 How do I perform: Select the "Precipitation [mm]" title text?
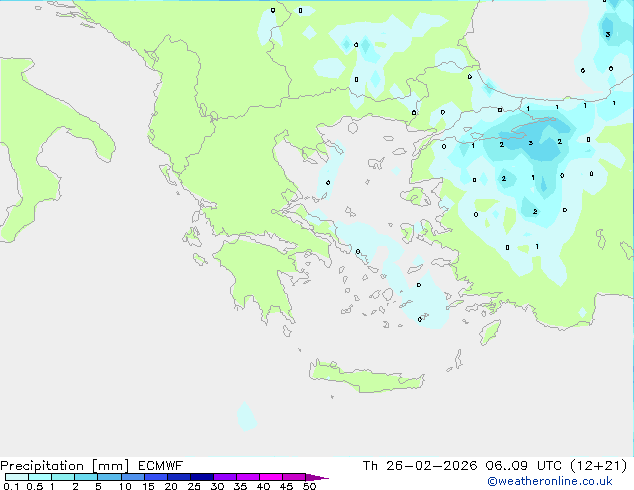[65, 466]
